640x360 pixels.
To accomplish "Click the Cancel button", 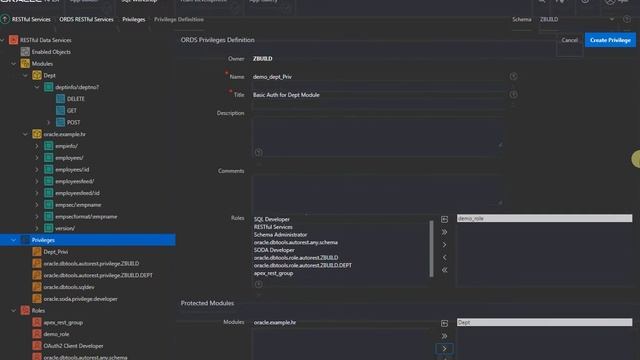I will (x=569, y=40).
